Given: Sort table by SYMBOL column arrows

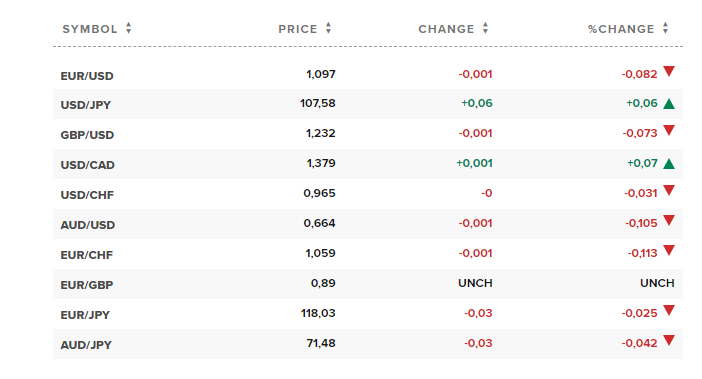Looking at the screenshot, I should [x=128, y=28].
